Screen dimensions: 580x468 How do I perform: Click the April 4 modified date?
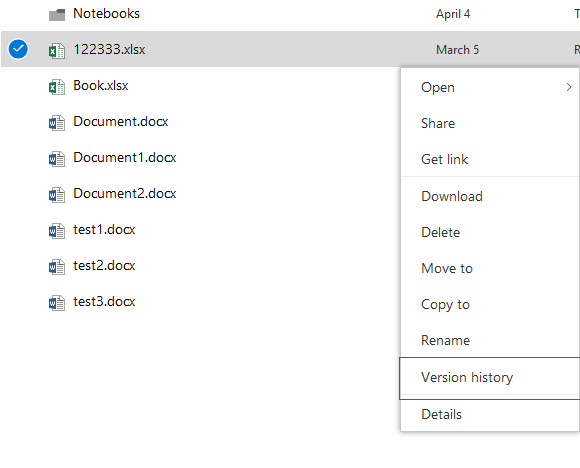tap(453, 14)
